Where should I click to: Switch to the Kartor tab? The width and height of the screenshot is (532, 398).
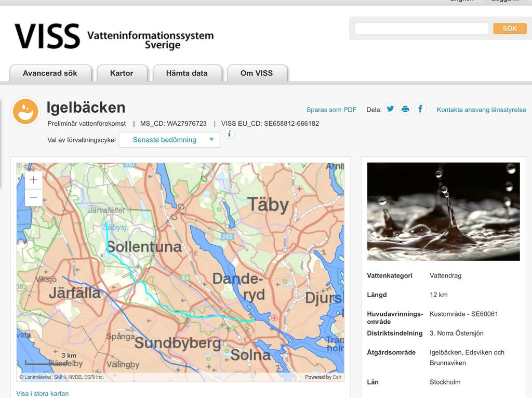(x=122, y=73)
